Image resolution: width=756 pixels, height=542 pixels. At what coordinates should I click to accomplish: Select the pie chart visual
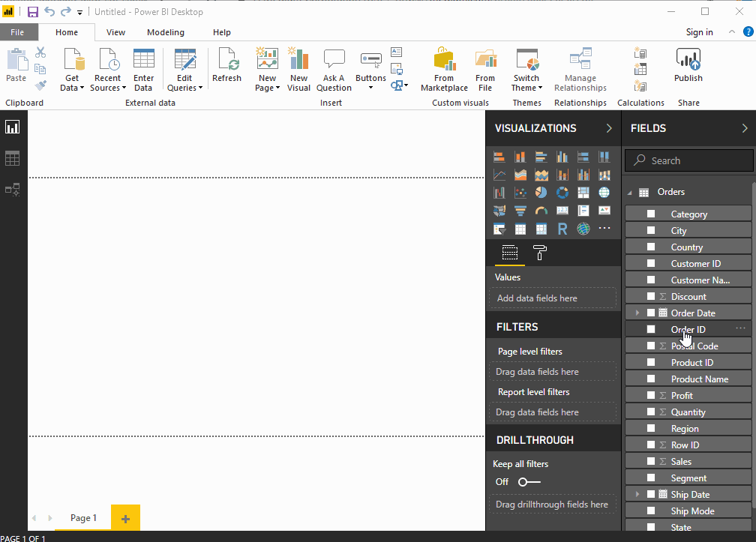click(x=541, y=193)
